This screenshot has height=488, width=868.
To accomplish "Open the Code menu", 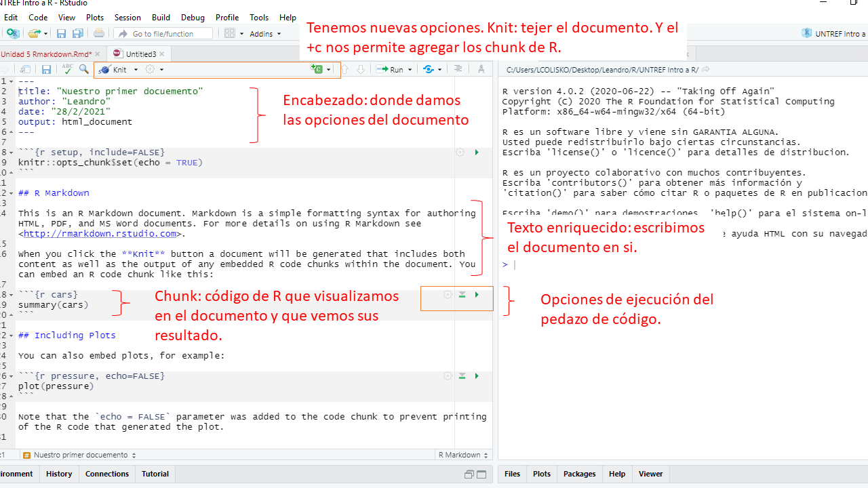I will coord(38,18).
